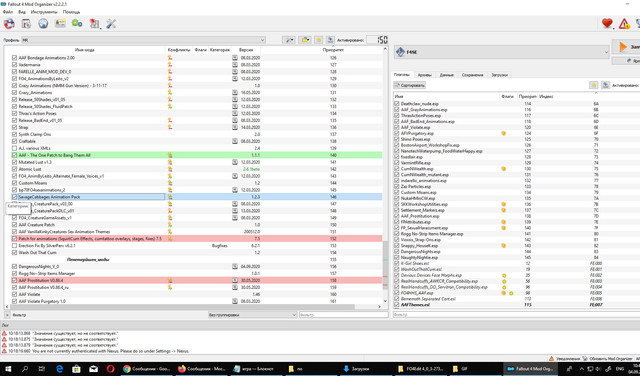
Task: Click conflict icon for SavageCabbages Animation Pack
Action: (170, 197)
